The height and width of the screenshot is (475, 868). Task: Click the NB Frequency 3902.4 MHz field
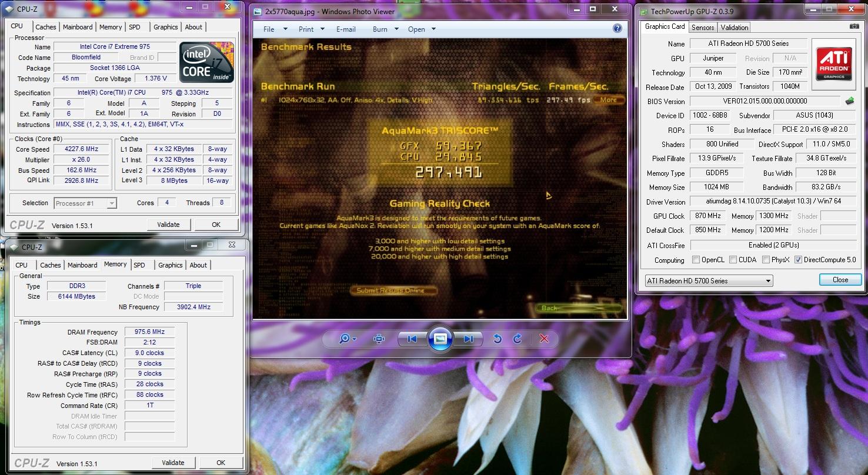point(193,307)
